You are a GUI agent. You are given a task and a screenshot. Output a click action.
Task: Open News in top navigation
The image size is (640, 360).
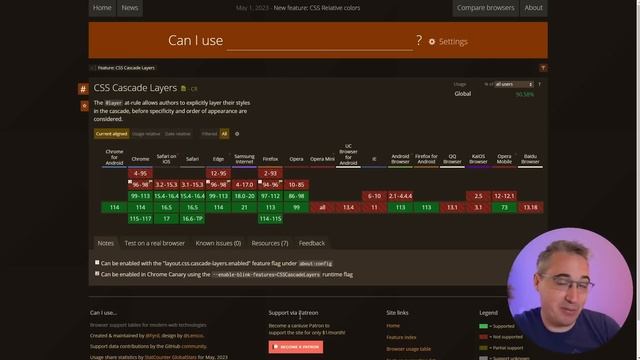(x=130, y=8)
